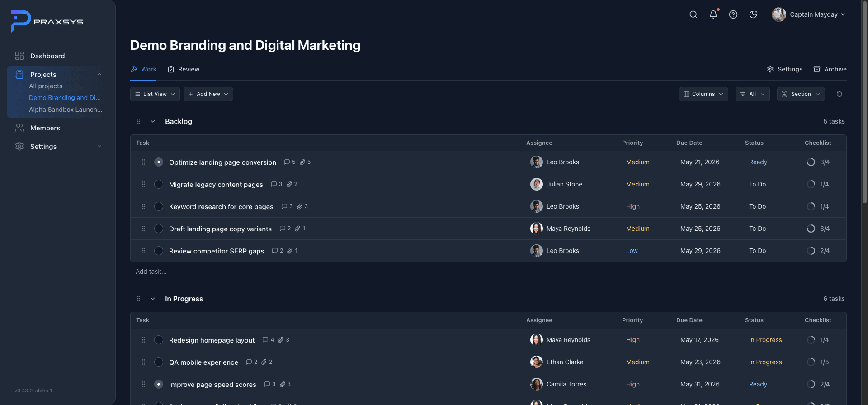868x405 pixels.
Task: Click the 3/4 checklist progress ring for Optimize landing page
Action: pos(811,162)
